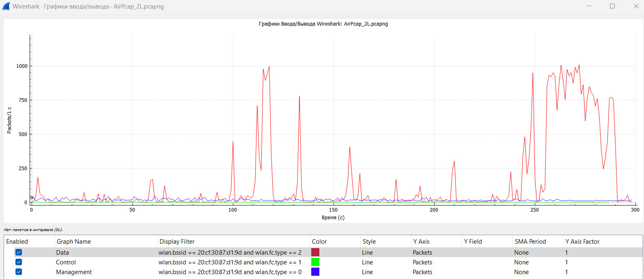Screen dimensions: 644x279
Task: Open the SMA Period None cell for Data
Action: click(521, 253)
